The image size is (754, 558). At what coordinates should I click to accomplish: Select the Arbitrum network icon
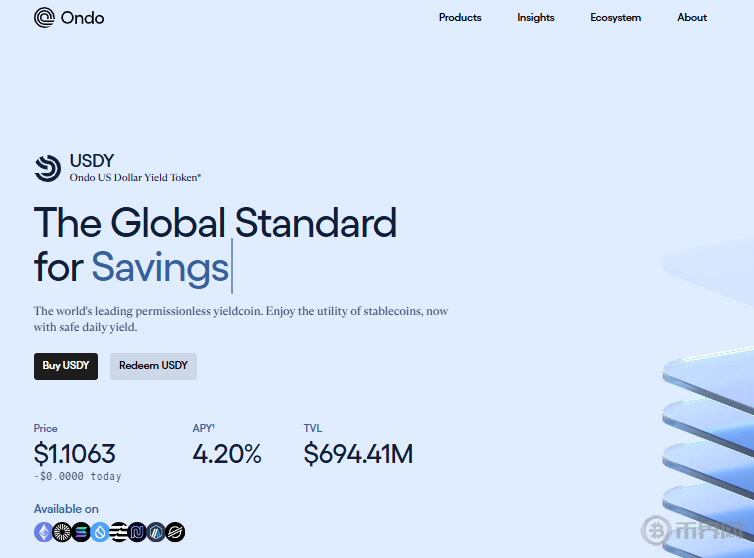pos(157,532)
